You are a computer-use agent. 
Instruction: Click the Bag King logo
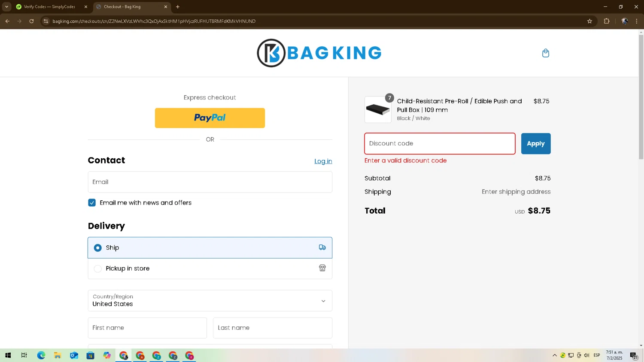point(319,53)
